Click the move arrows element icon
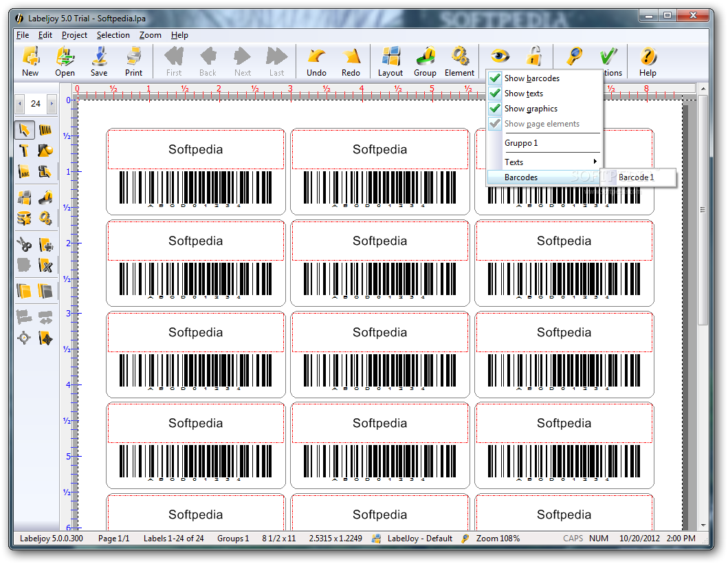Image resolution: width=728 pixels, height=564 pixels. tap(45, 338)
